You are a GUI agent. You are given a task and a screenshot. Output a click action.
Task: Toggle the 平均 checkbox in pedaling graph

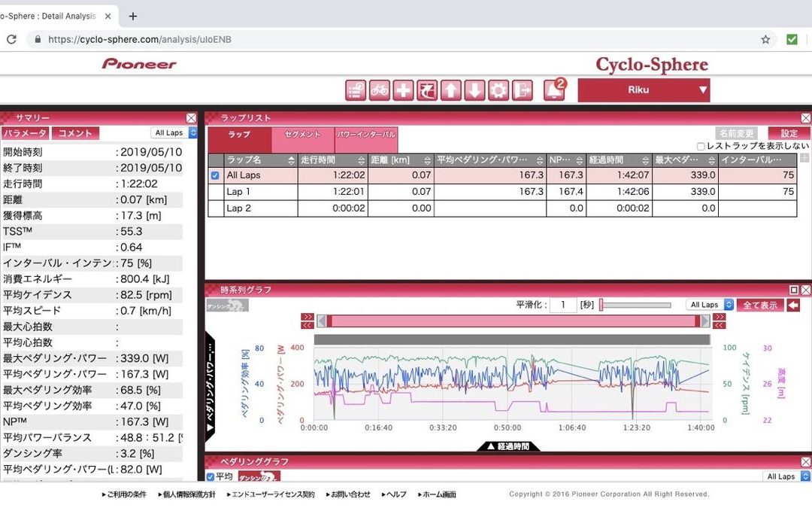211,476
